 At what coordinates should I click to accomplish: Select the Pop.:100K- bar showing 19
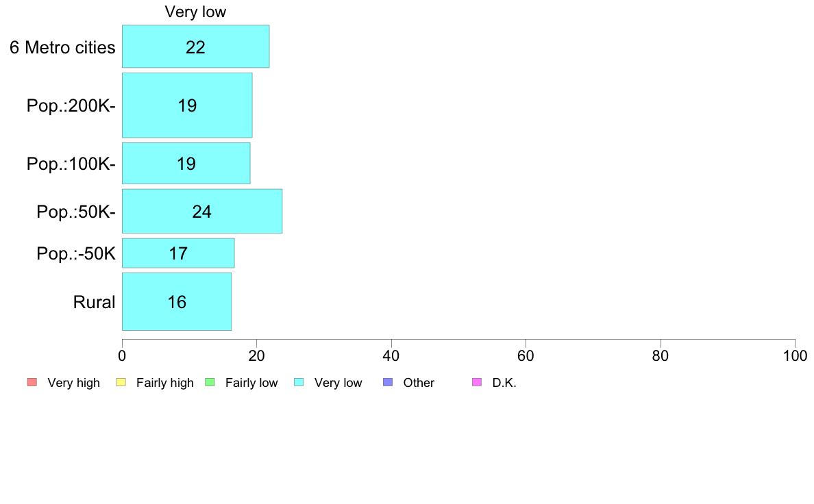[186, 164]
